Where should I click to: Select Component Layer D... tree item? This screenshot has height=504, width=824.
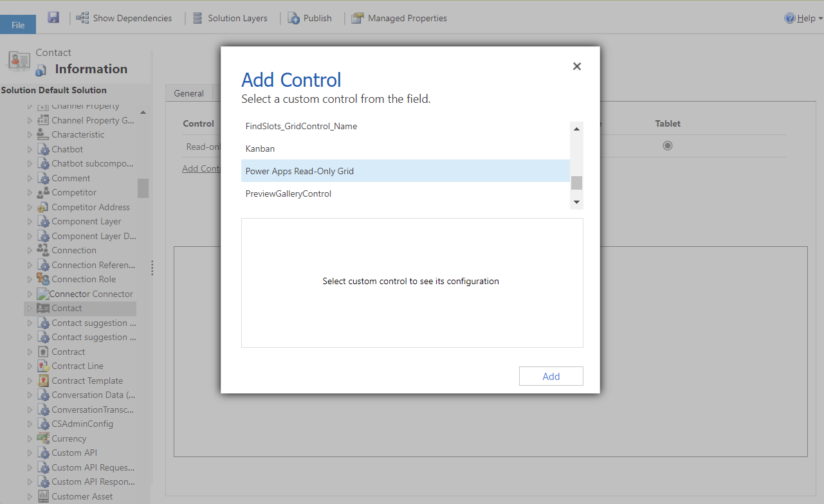coord(94,236)
